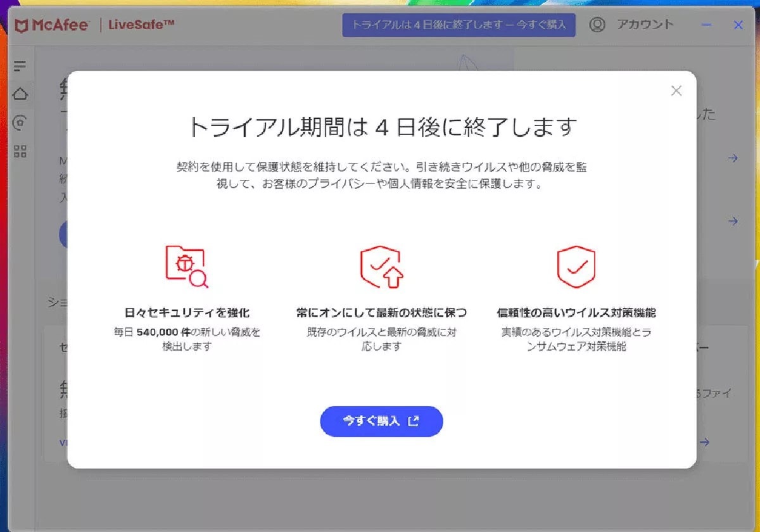Open the hamburger menu in the sidebar
Screen dimensions: 760x532
click(x=21, y=66)
